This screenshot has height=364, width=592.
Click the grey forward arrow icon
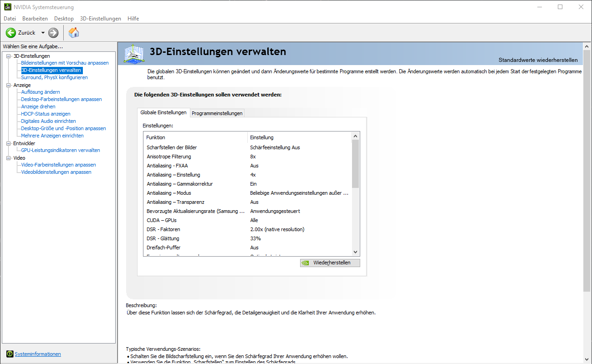coord(53,33)
